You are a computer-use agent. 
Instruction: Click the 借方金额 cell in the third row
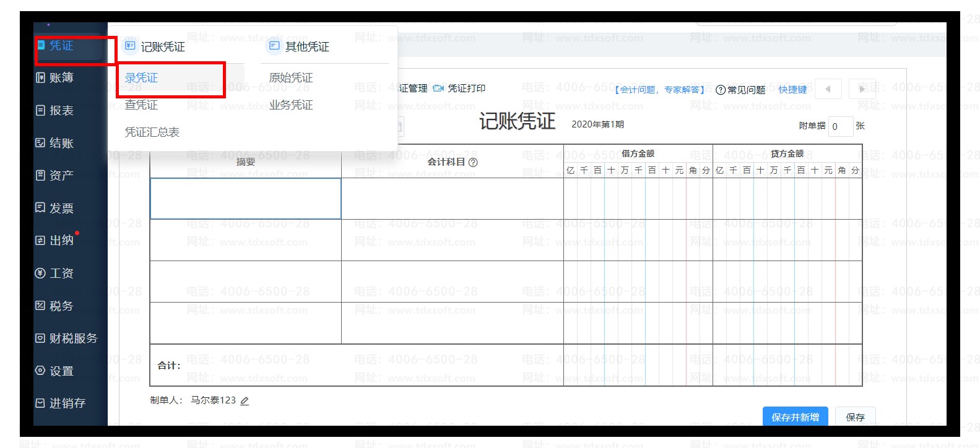pyautogui.click(x=638, y=282)
